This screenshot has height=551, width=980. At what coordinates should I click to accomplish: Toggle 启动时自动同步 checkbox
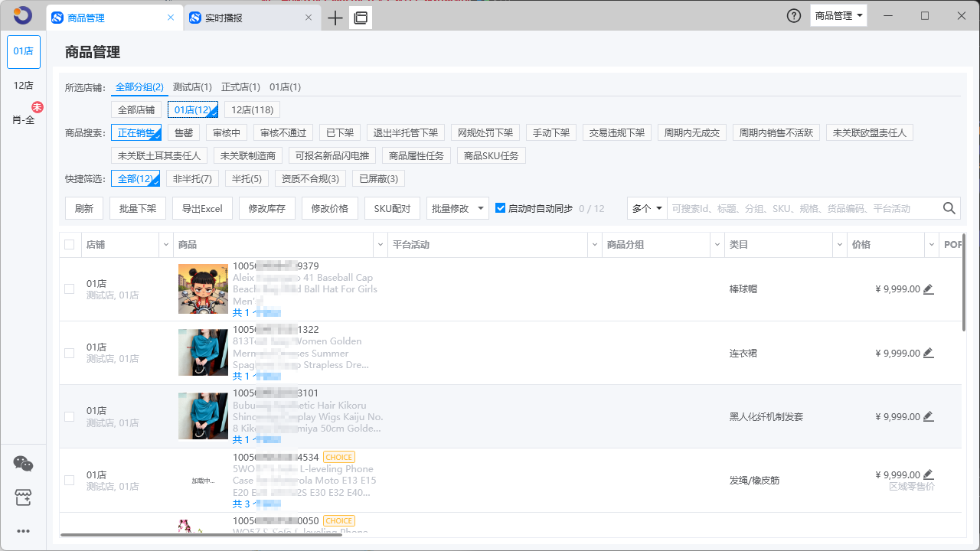pyautogui.click(x=501, y=208)
